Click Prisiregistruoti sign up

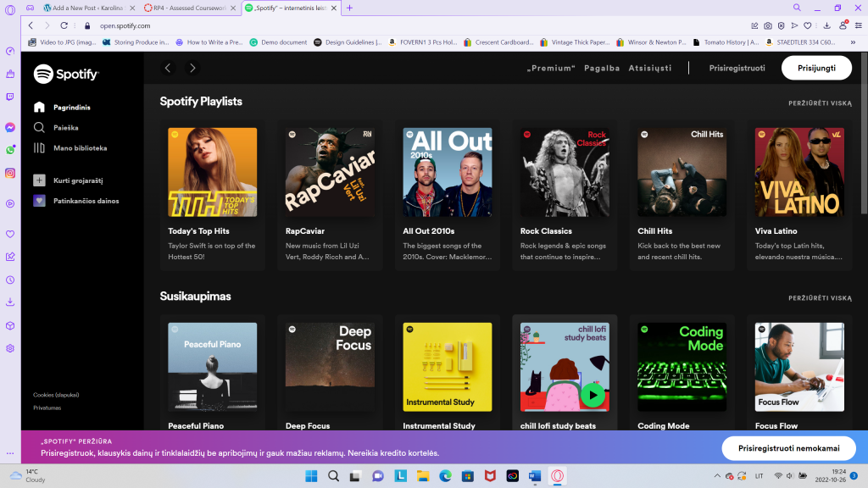point(737,68)
